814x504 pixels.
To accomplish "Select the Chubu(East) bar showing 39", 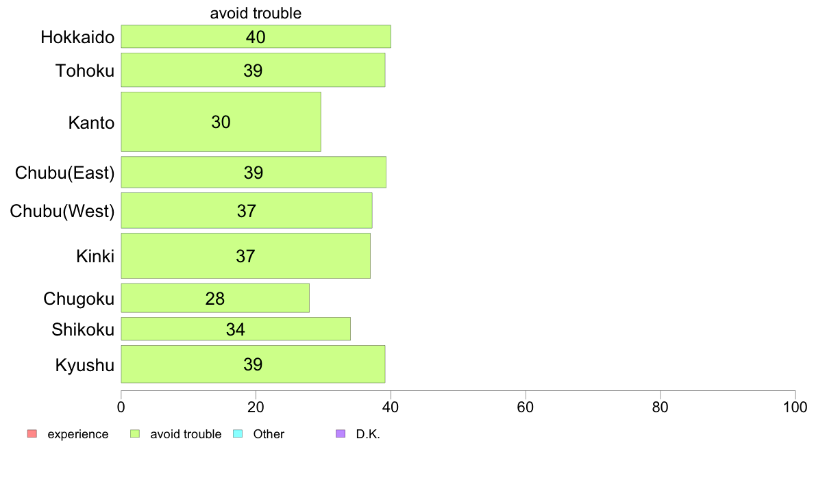I will 254,172.
